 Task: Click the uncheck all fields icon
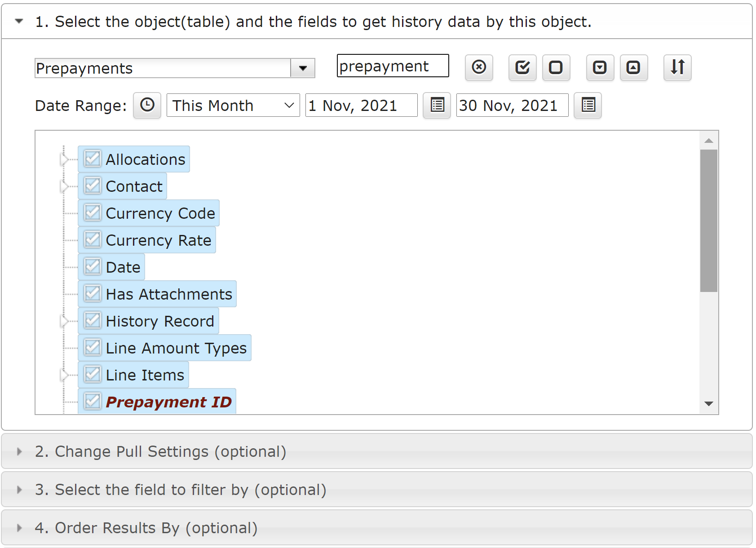[556, 67]
